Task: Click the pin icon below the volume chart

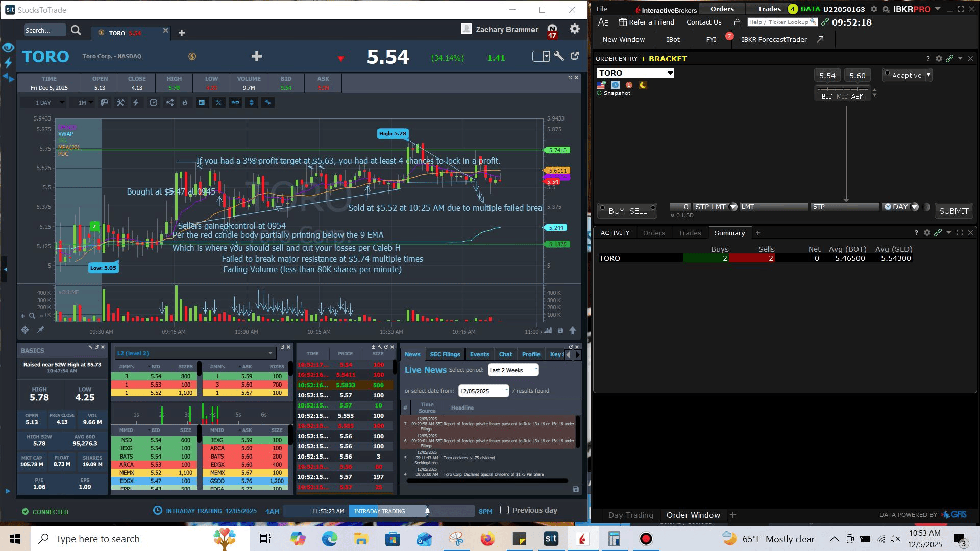Action: 40,330
